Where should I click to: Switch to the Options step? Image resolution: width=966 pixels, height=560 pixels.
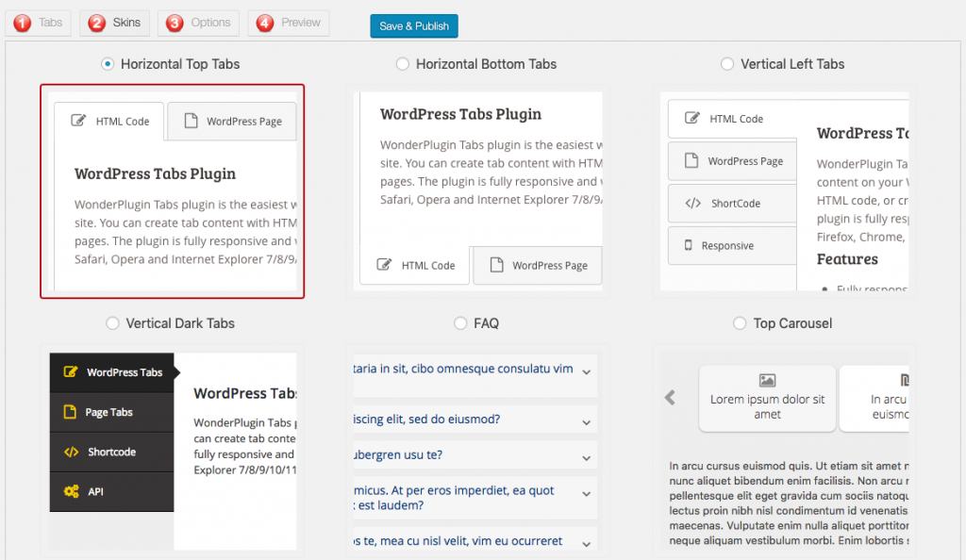tap(198, 25)
